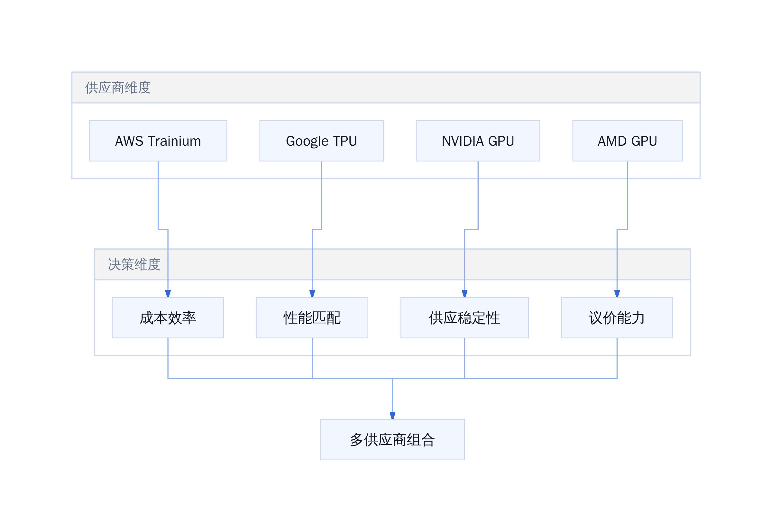Select the 成本效率 node

(x=168, y=318)
